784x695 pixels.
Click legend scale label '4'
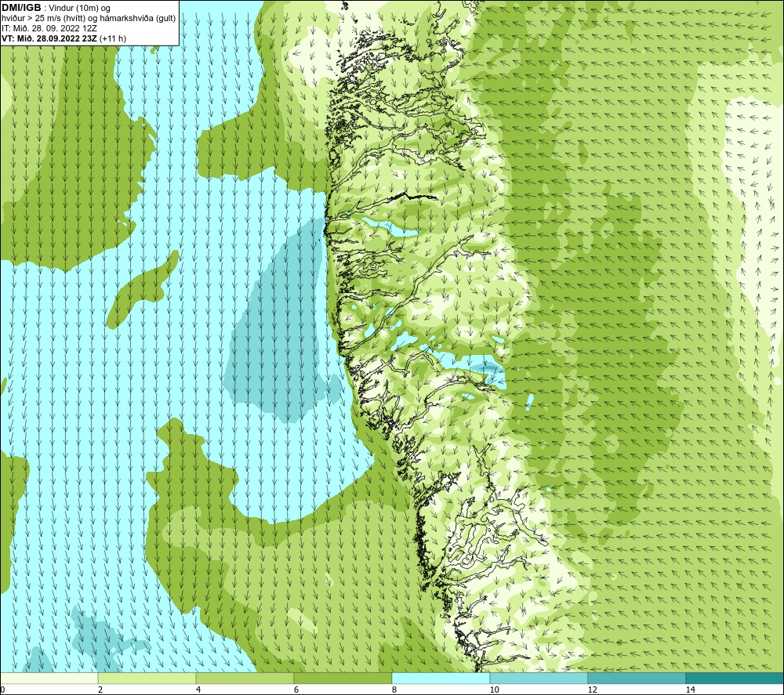click(x=198, y=690)
